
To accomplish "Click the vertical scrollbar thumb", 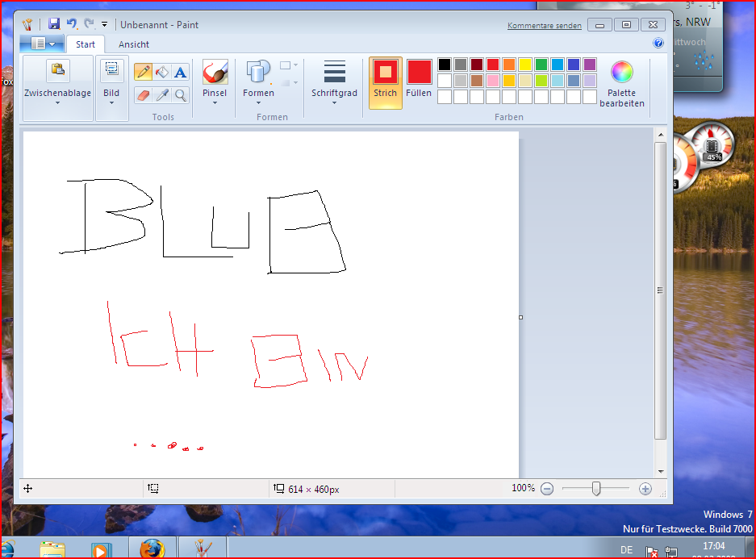I will (x=661, y=290).
